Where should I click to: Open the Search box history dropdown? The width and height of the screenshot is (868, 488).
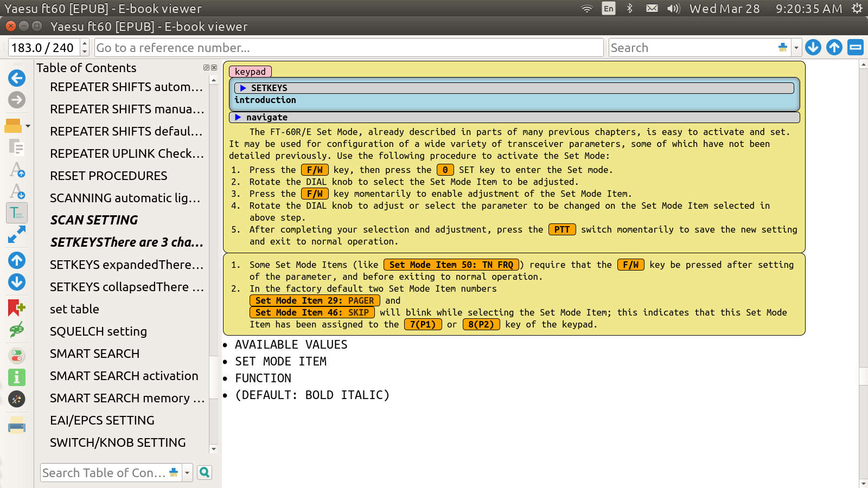[796, 48]
